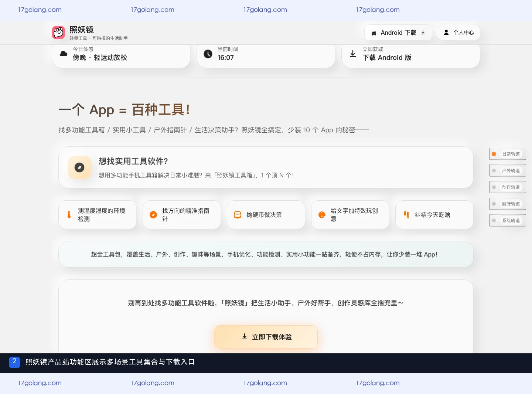532x394 pixels.
Task: Click the 轻量工具 · 可触摸的生活助手 tagline
Action: 99,38
